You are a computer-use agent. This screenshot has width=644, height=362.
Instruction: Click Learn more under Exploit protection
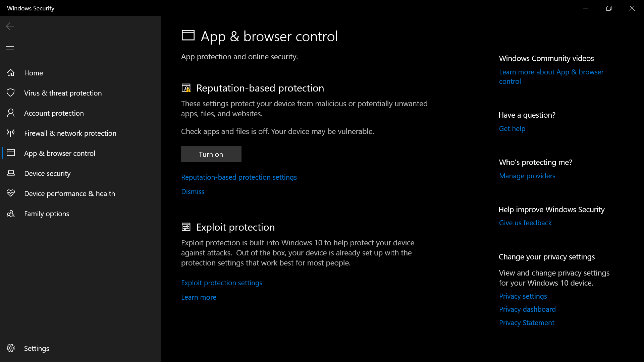[x=199, y=297]
